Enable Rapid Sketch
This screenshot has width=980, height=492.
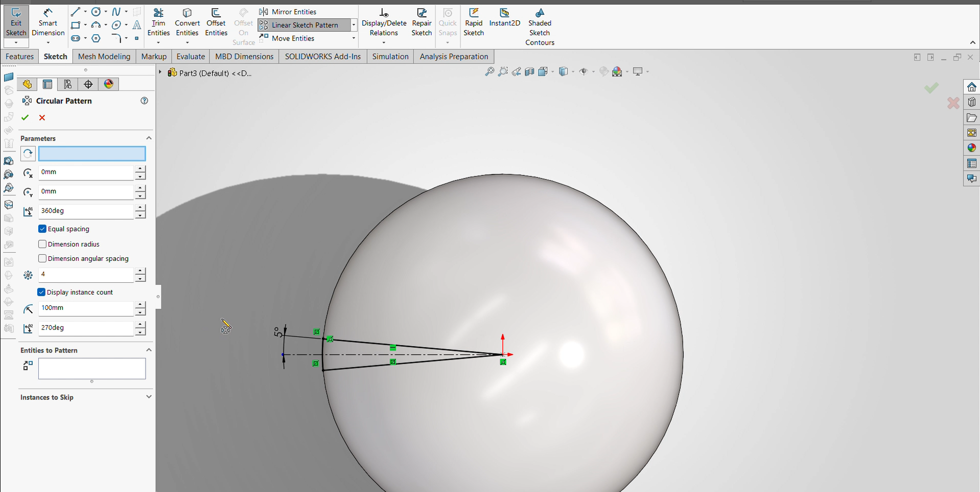[474, 23]
